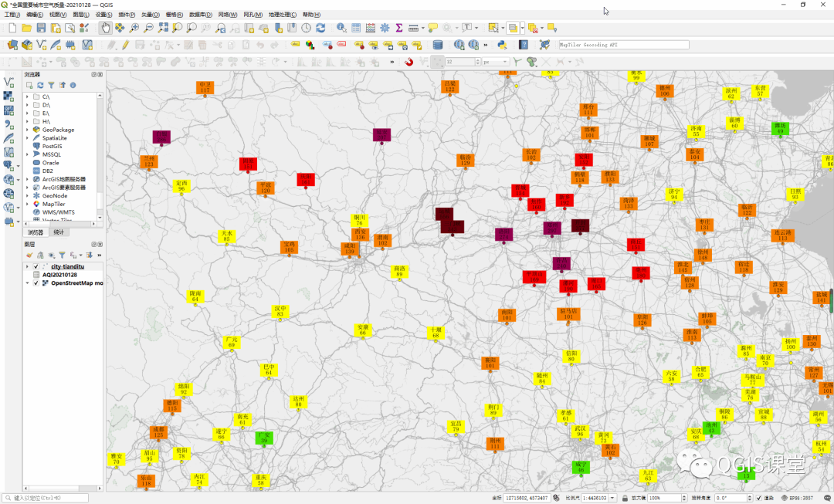This screenshot has width=834, height=504.
Task: Open an existing project with folder icon
Action: 26,29
